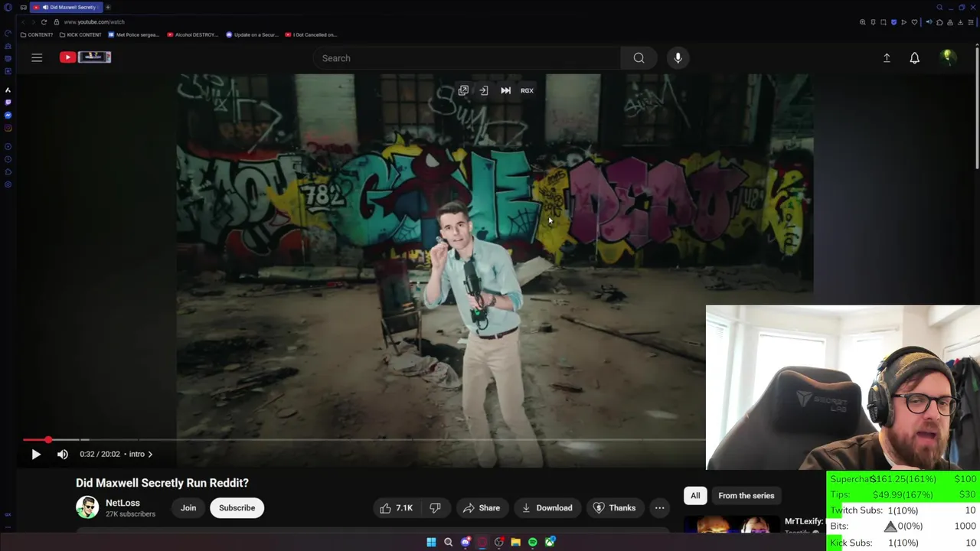Open Windows taskbar search

[x=448, y=542]
